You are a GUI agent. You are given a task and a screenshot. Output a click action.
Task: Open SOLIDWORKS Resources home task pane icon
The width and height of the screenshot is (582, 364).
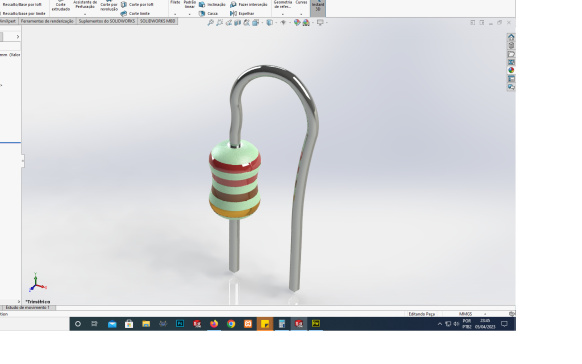point(511,37)
